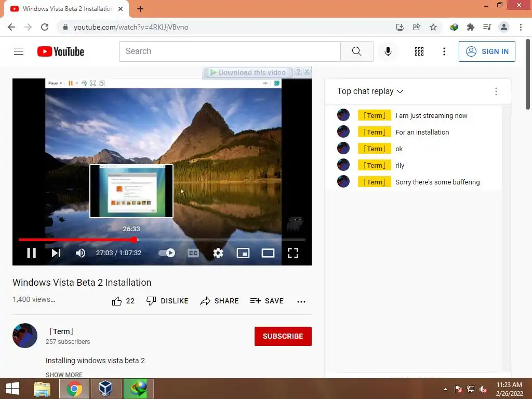
Task: Focus the YouTube search field
Action: coord(230,51)
